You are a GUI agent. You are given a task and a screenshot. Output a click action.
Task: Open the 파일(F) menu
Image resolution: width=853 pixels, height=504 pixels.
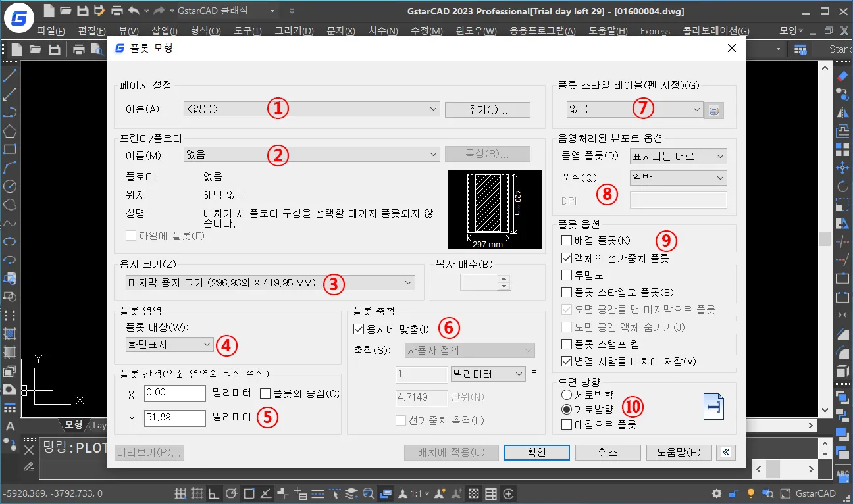[51, 31]
